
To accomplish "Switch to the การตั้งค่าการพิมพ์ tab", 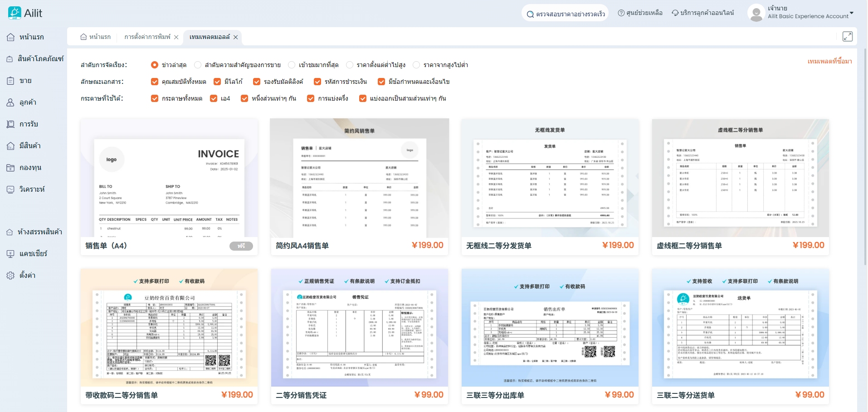I will (147, 37).
